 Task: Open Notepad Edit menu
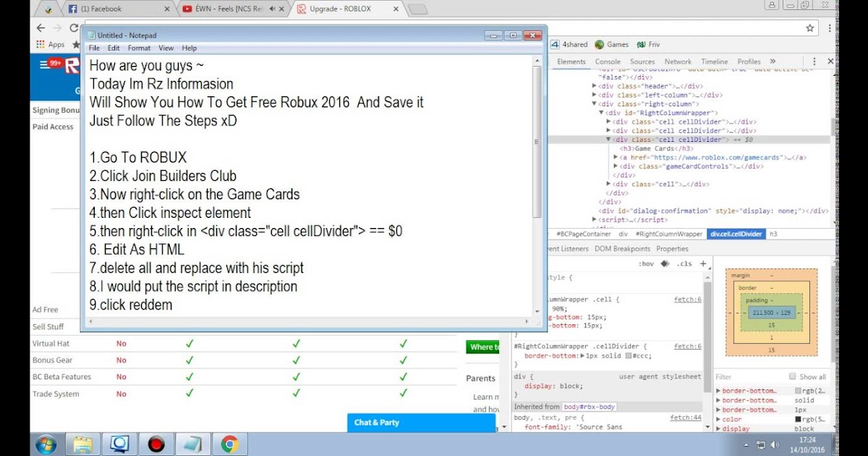click(x=114, y=48)
